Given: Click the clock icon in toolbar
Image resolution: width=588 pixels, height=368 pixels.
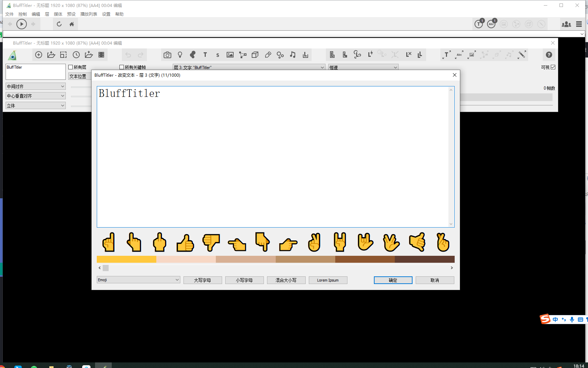Looking at the screenshot, I should pos(76,55).
